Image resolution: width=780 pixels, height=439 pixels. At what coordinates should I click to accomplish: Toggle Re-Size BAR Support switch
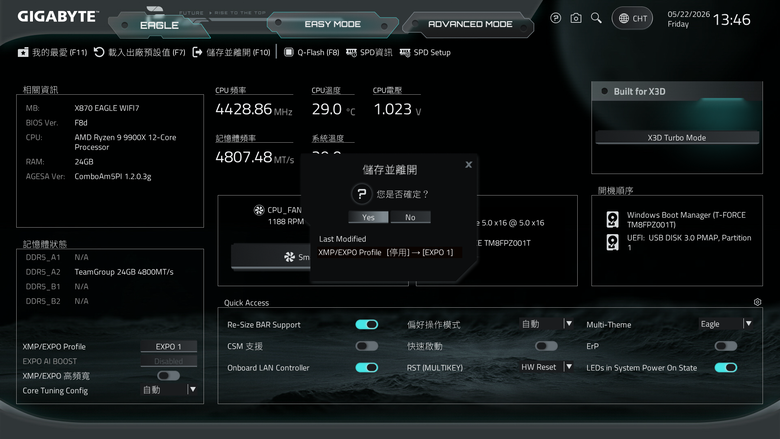click(x=367, y=325)
